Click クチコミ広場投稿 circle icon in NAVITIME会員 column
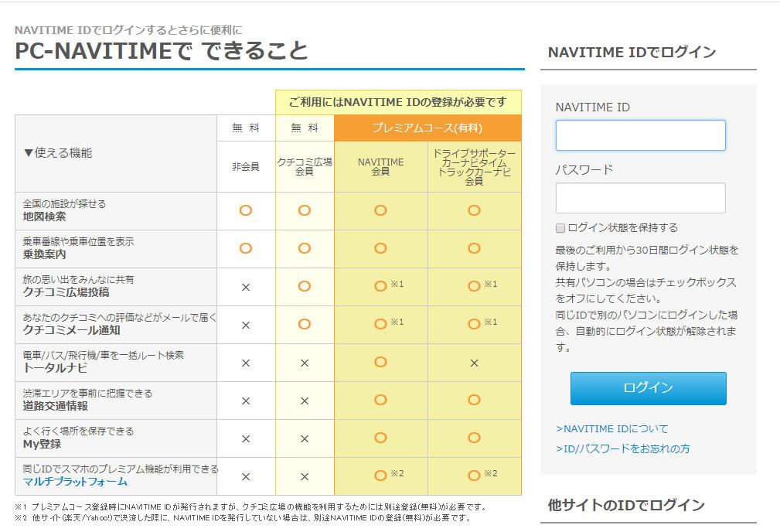The width and height of the screenshot is (780, 532). [380, 286]
